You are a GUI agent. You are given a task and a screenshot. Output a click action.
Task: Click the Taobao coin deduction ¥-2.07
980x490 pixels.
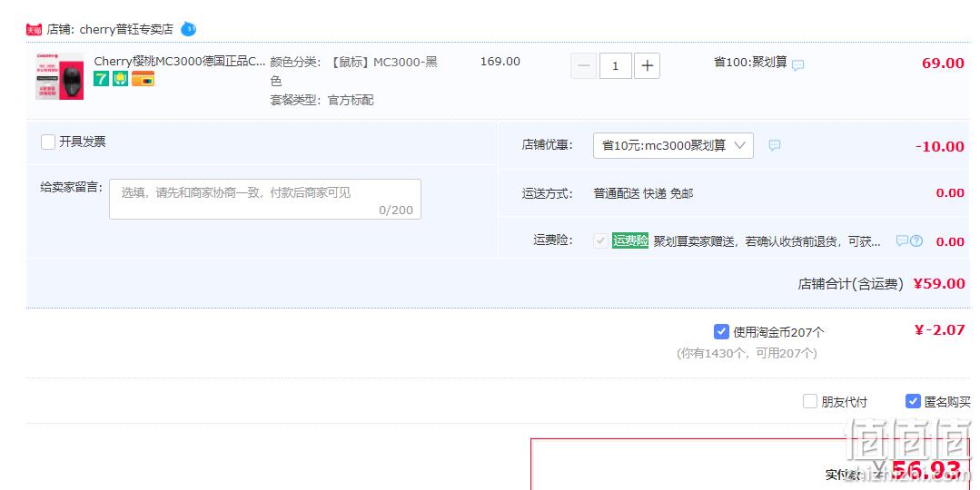(x=940, y=329)
